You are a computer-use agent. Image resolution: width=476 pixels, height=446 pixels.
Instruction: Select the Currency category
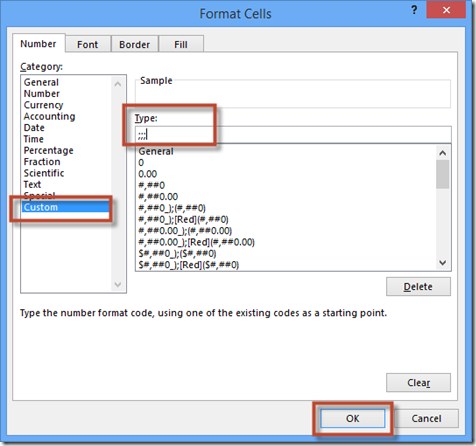click(43, 105)
